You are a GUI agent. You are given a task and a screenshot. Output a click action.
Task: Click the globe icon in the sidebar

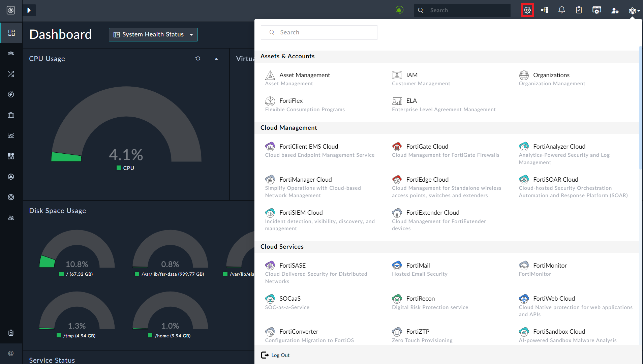coord(11,197)
